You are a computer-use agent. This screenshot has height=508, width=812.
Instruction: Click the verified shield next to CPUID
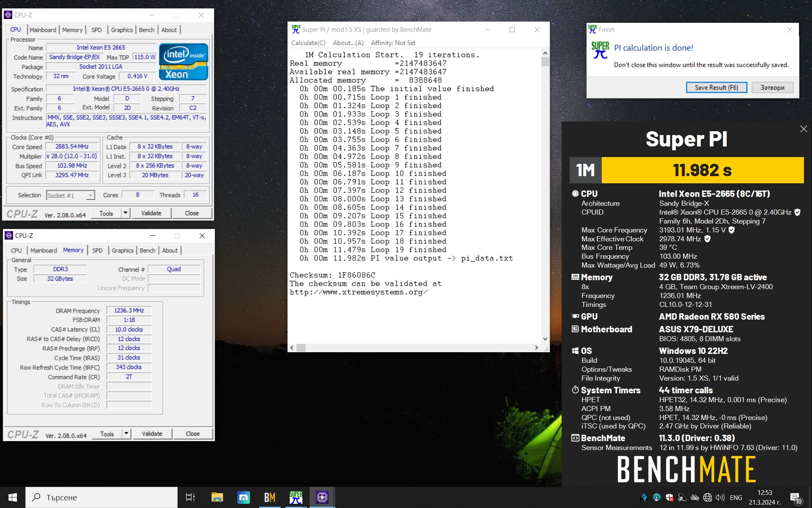[x=797, y=213]
